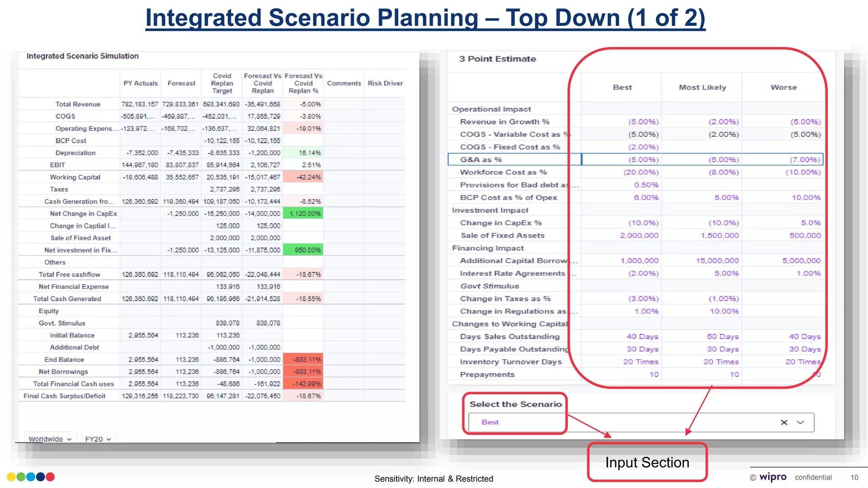This screenshot has width=868, height=488.
Task: Clear the scenario selection with the X icon
Action: click(x=784, y=422)
